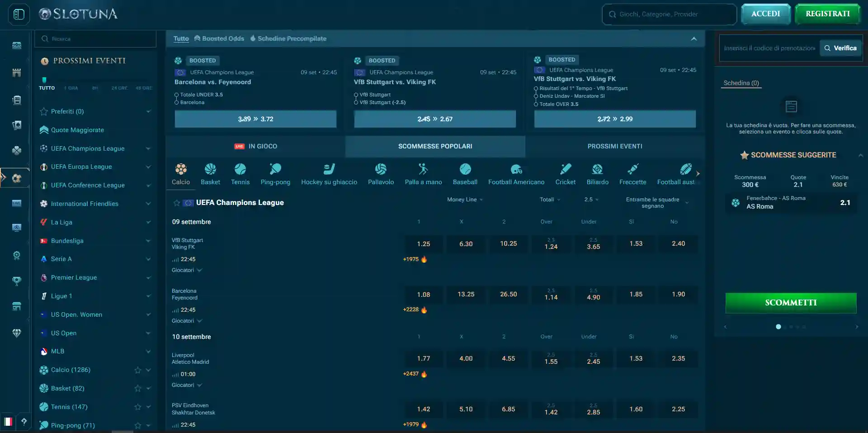Change language via Italian flag

8,422
